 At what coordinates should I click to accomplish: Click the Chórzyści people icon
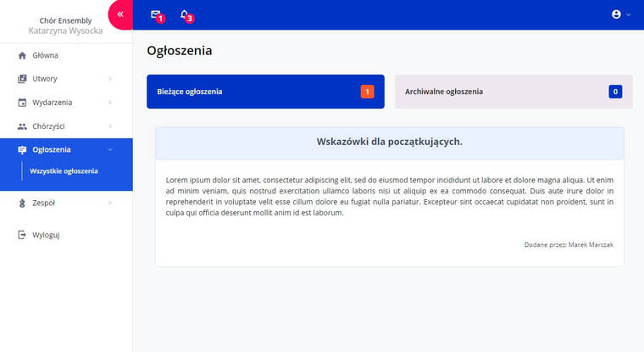point(22,126)
